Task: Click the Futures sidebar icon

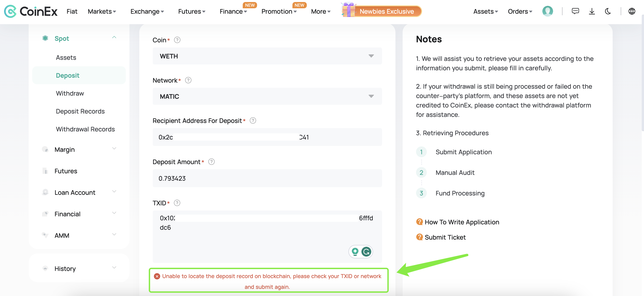Action: [45, 171]
